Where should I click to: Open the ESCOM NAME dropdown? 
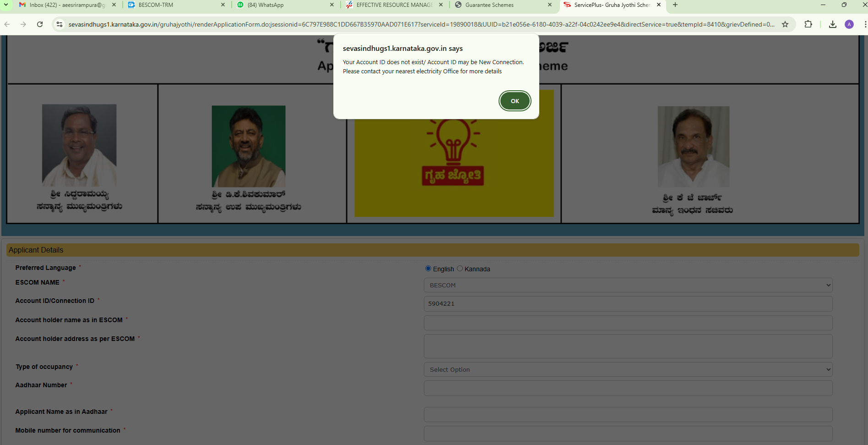pyautogui.click(x=628, y=285)
